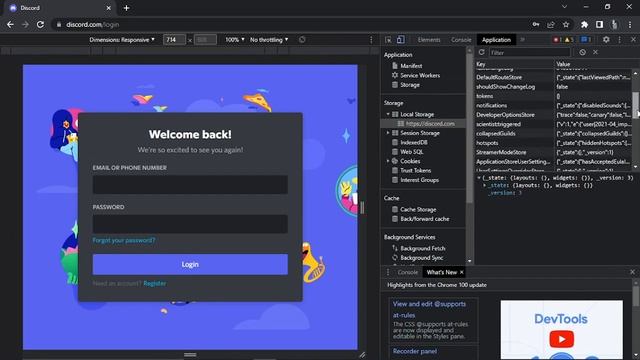Viewport: 640px width, 360px height.
Task: Switch to the Elements tab
Action: coord(429,40)
